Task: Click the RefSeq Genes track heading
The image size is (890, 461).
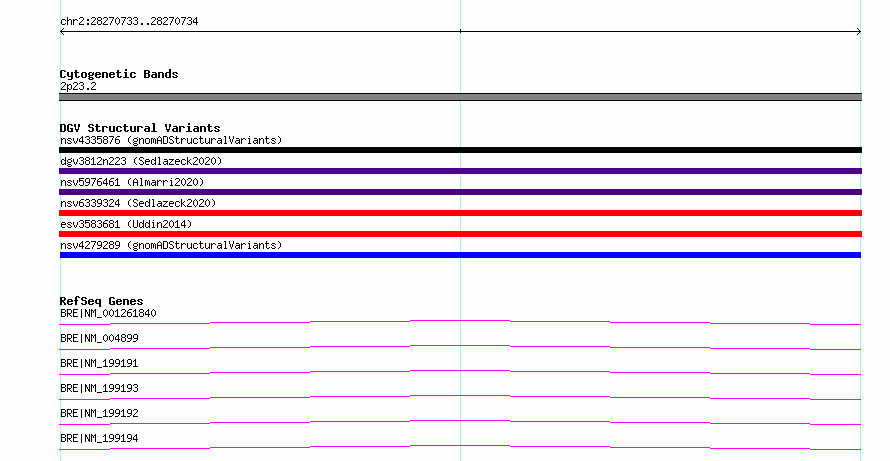Action: [101, 301]
